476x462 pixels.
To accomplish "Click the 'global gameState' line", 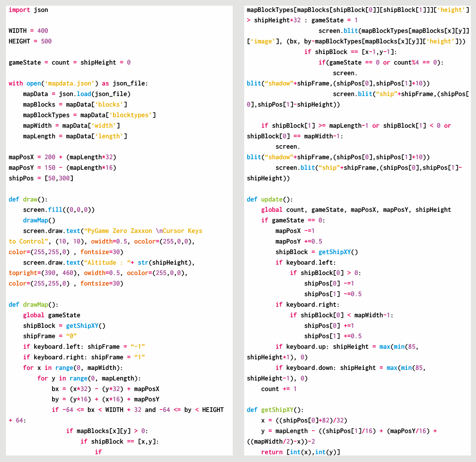I will (52, 315).
